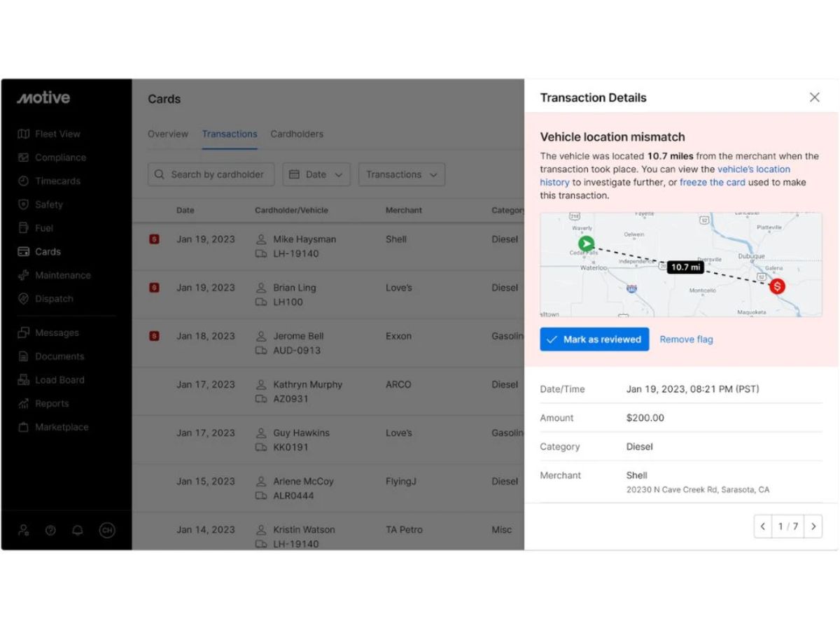Expand the Transactions filter dropdown
The image size is (840, 630).
(x=402, y=174)
